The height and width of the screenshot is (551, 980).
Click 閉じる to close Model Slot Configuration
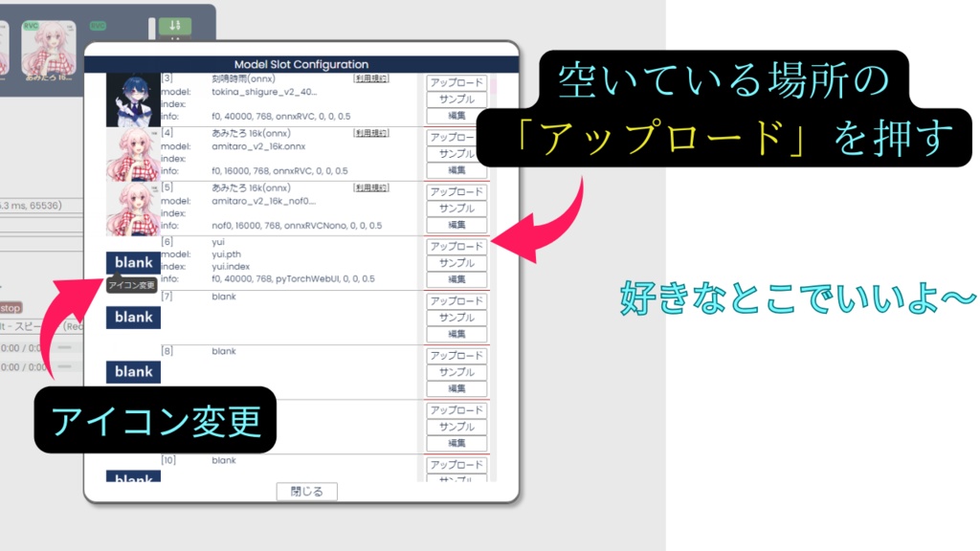(x=306, y=489)
